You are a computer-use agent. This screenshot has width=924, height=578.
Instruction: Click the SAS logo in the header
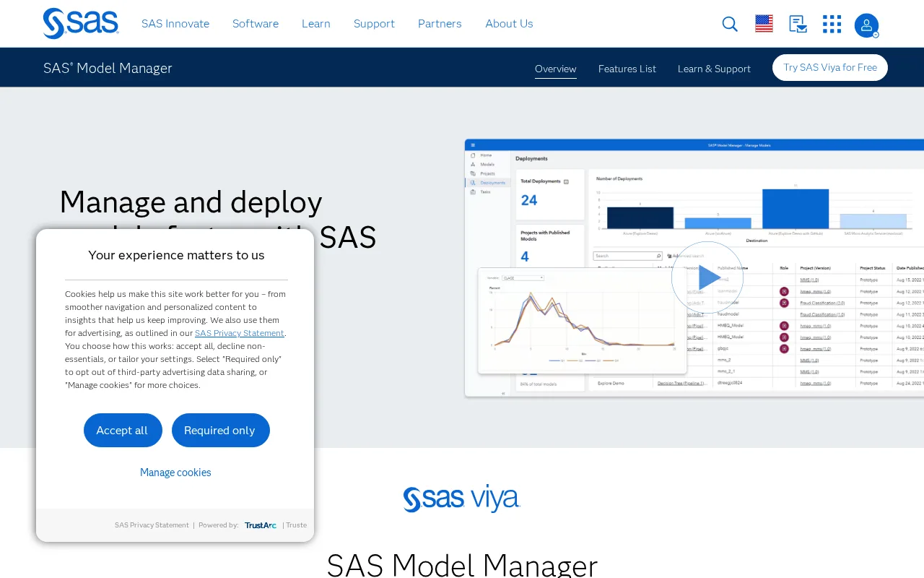tap(81, 23)
